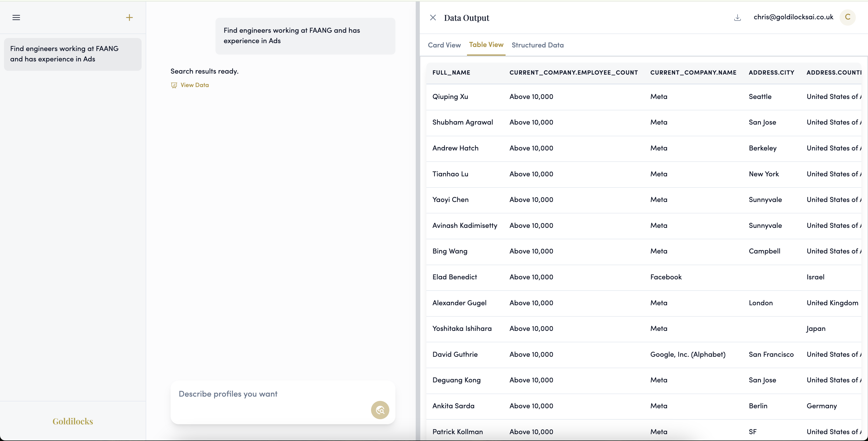Select the Elad Benedict name cell

point(455,277)
